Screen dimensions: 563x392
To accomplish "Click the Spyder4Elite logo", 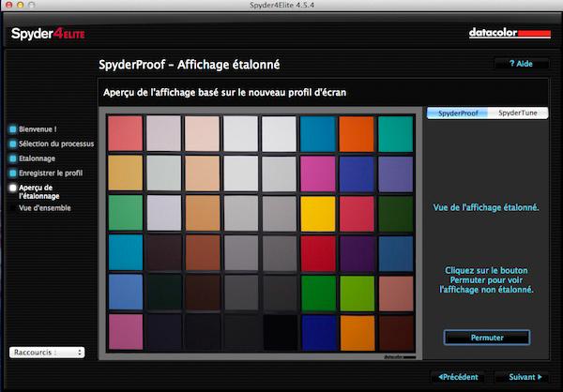I will click(x=47, y=35).
